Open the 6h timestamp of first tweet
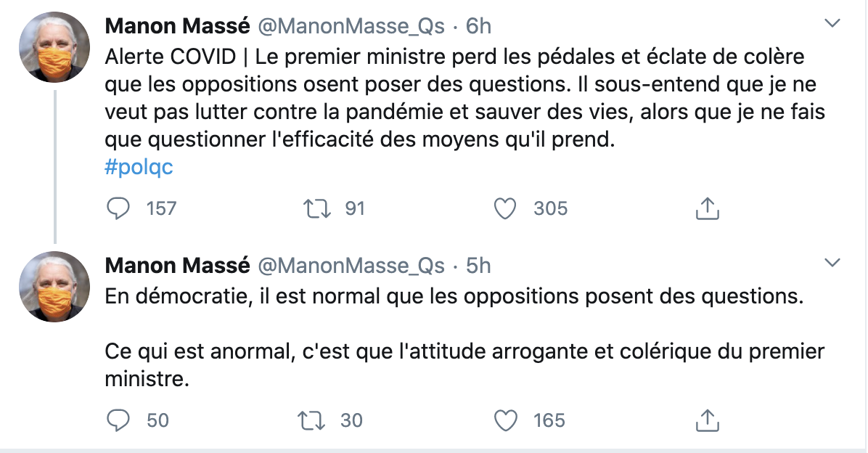Screen dimensions: 868x453 [x=478, y=26]
